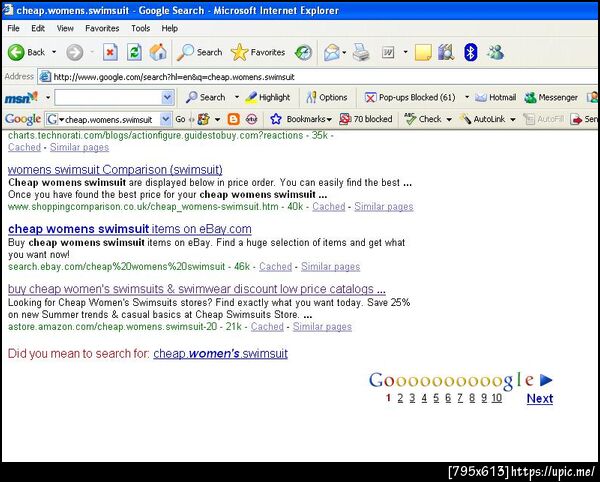Stop page loading with red X icon
This screenshot has height=482, width=600.
(110, 52)
